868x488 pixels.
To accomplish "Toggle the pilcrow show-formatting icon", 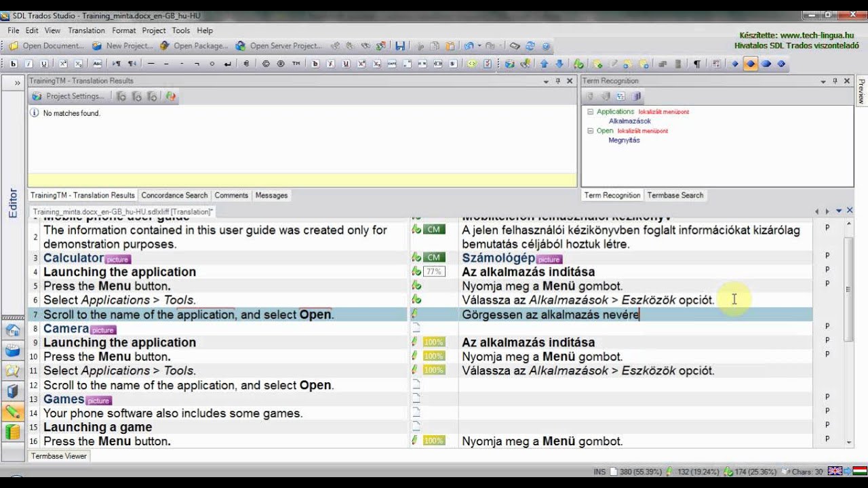I will [x=697, y=64].
